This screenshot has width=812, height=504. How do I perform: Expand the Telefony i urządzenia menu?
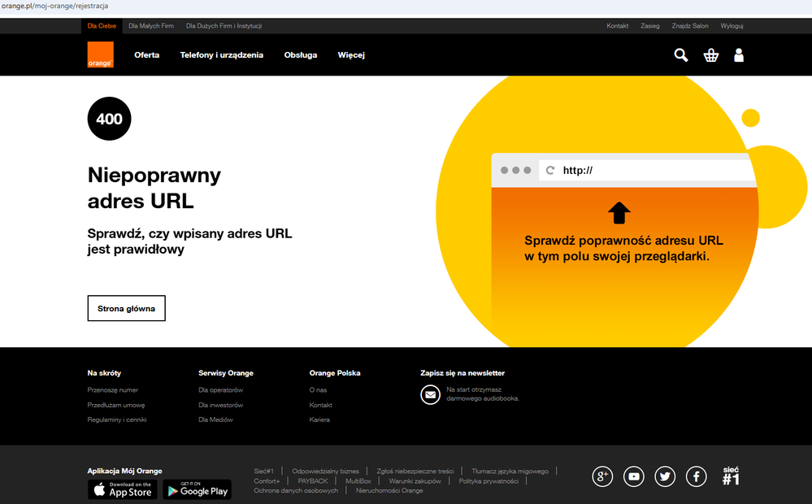tap(222, 55)
